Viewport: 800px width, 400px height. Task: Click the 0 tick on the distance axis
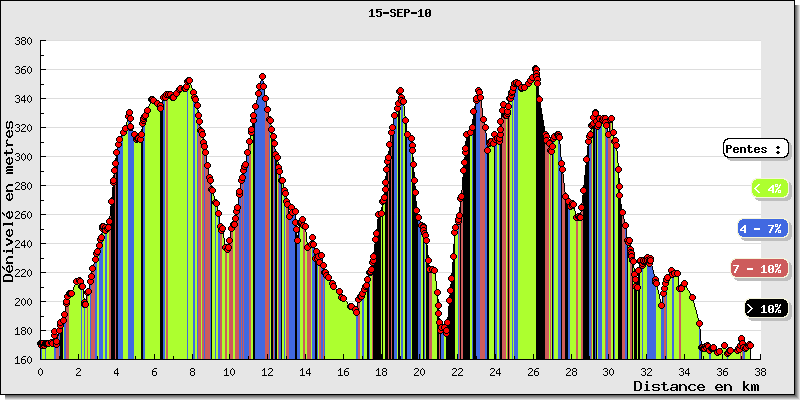pyautogui.click(x=40, y=371)
